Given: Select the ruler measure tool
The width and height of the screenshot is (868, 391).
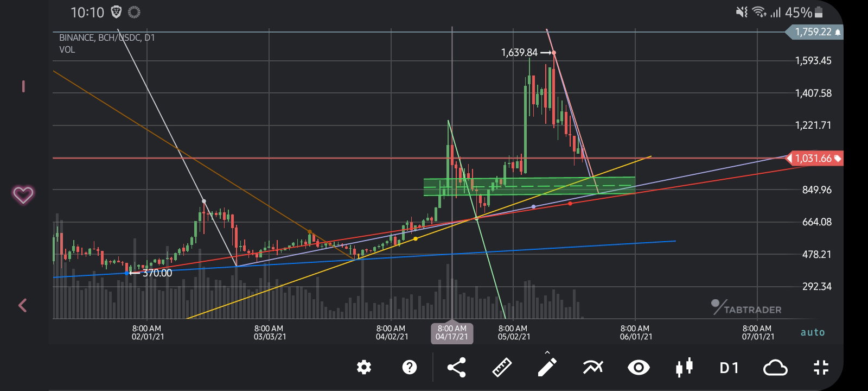Looking at the screenshot, I should click(x=502, y=368).
